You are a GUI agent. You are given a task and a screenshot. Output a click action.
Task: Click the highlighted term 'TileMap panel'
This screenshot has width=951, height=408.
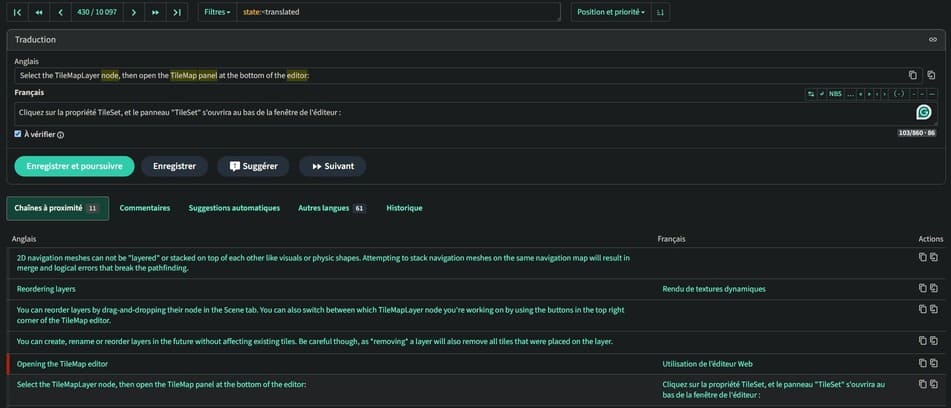[x=193, y=75]
